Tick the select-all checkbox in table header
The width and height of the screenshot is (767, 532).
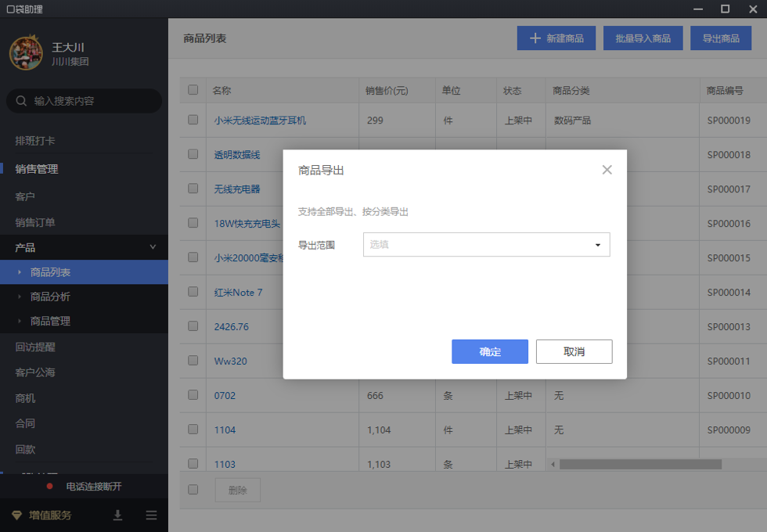pyautogui.click(x=193, y=90)
